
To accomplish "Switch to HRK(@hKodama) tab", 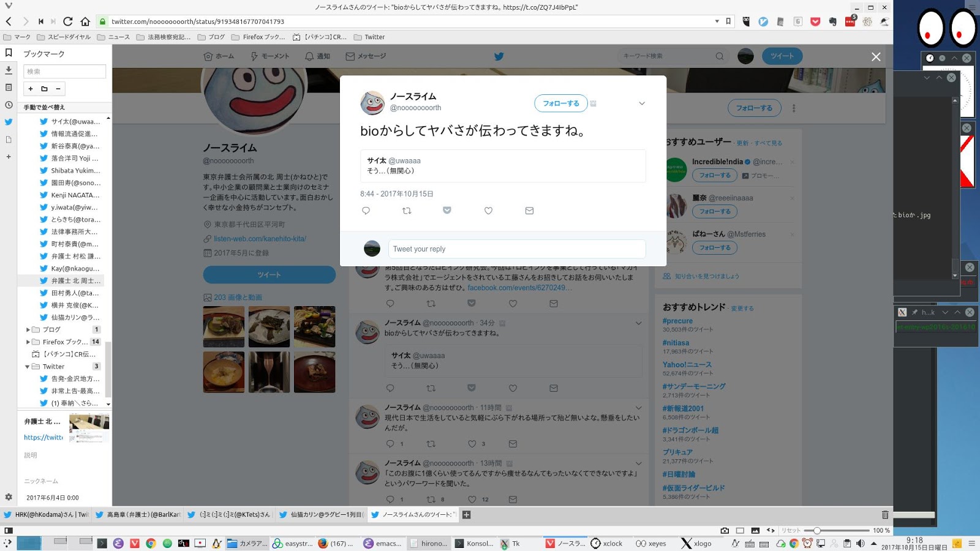I will click(47, 514).
